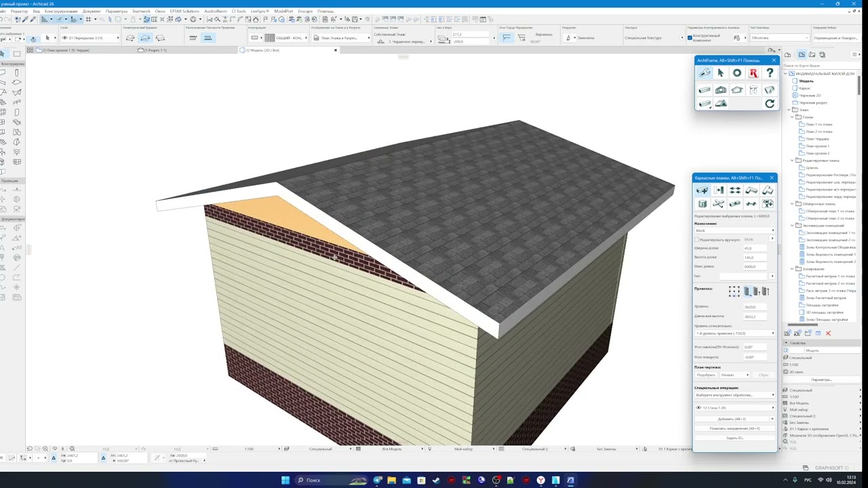
Task: Click the Параметры button in navigator properties
Action: [x=821, y=380]
